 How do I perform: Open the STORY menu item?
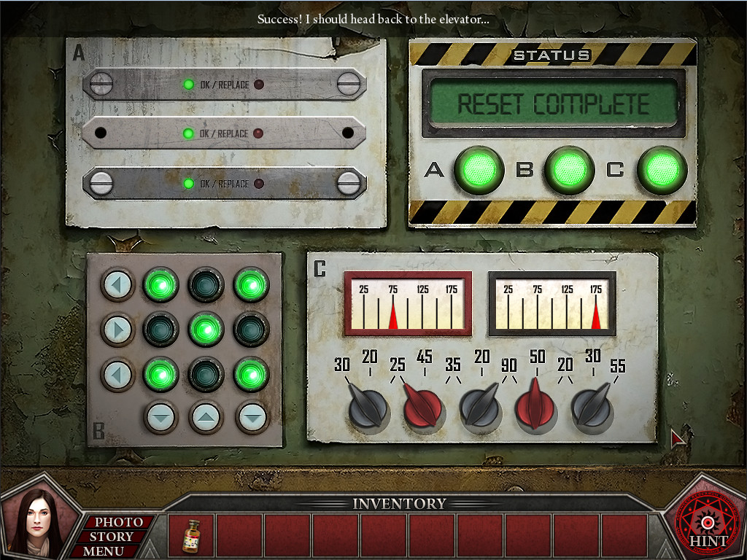[x=112, y=536]
